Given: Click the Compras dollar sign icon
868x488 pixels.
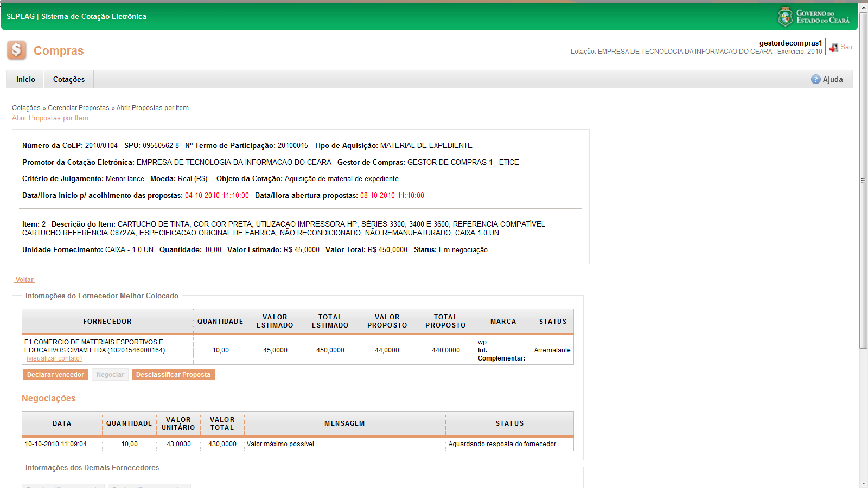Looking at the screenshot, I should pos(17,50).
